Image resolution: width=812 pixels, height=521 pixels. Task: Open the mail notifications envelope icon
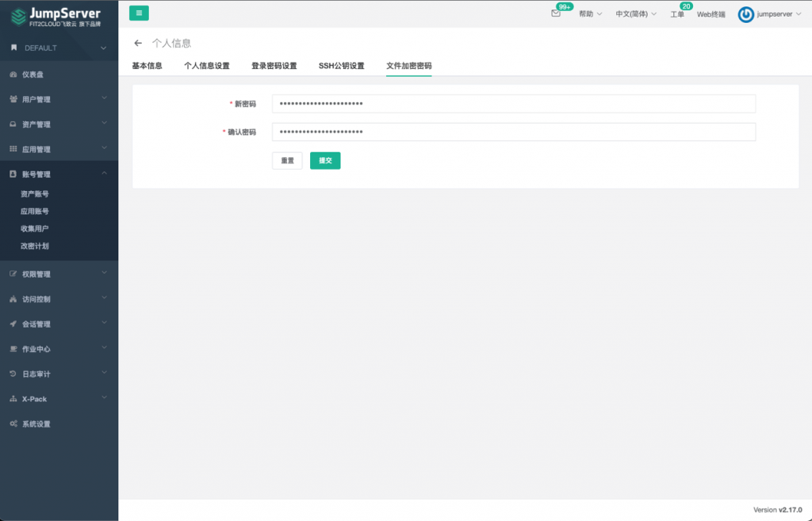556,14
